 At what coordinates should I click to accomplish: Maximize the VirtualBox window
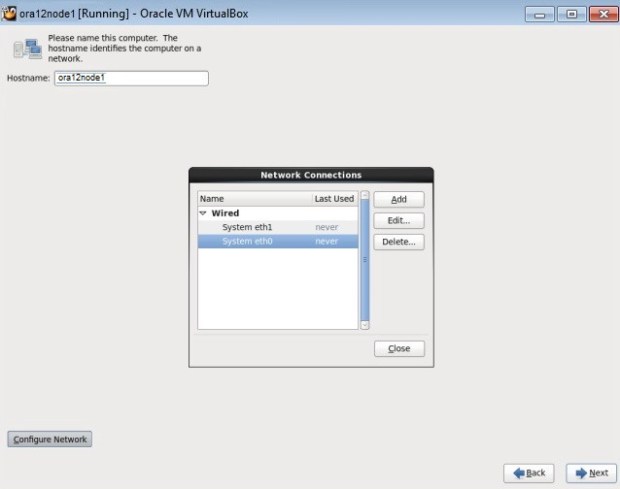[x=571, y=15]
